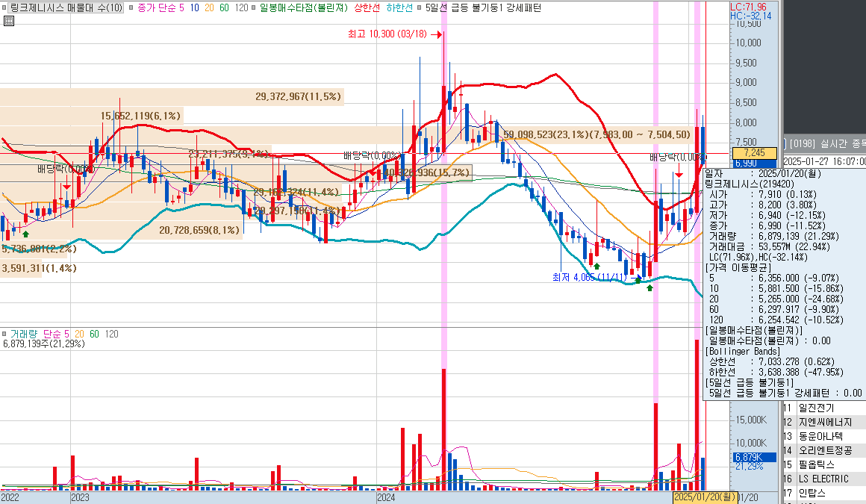
Task: Select the 하한선 lower band legend
Action: pos(399,7)
